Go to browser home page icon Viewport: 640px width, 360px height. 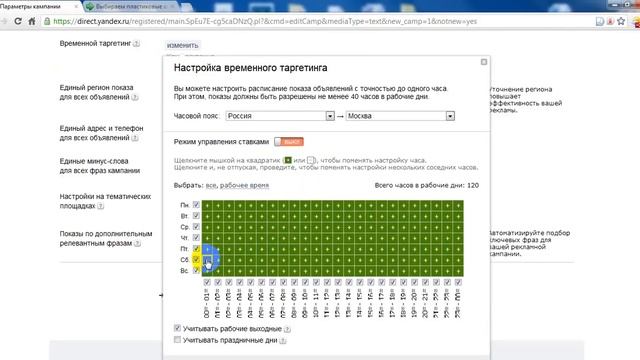coord(31,21)
